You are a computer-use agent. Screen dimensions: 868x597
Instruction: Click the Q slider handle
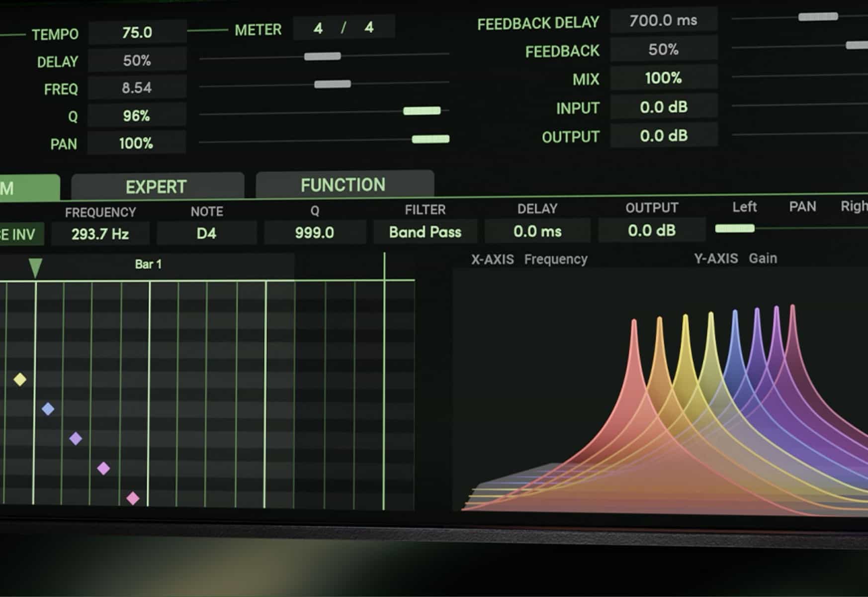pyautogui.click(x=422, y=111)
